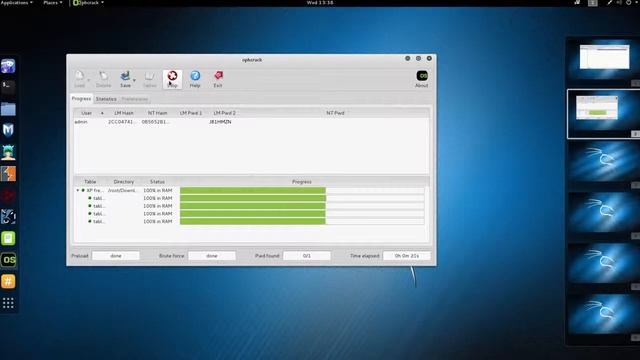640x360 pixels.
Task: Click the LM Pwd 1 column header
Action: (x=191, y=113)
